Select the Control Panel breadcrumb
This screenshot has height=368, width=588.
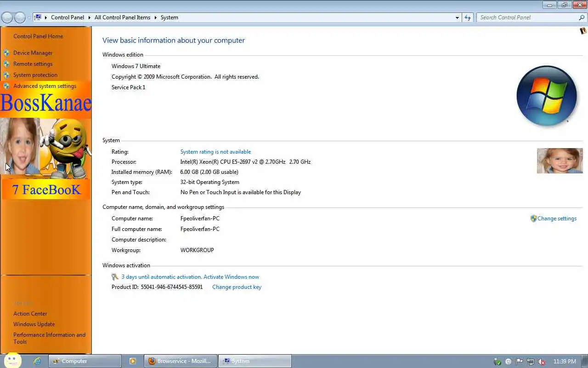pos(68,17)
